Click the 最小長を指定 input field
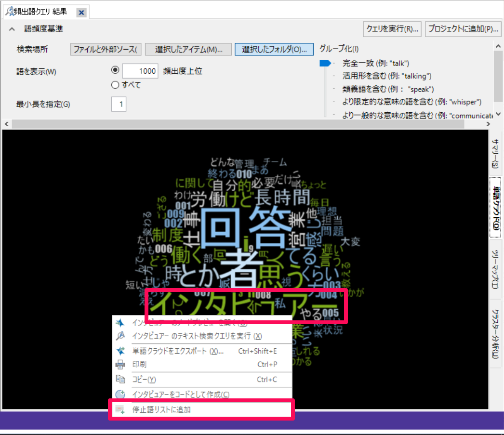 click(x=119, y=104)
